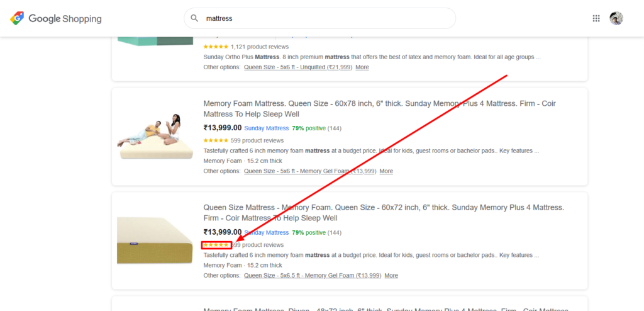
Task: Open the couple on mattress product image
Action: coord(155,137)
